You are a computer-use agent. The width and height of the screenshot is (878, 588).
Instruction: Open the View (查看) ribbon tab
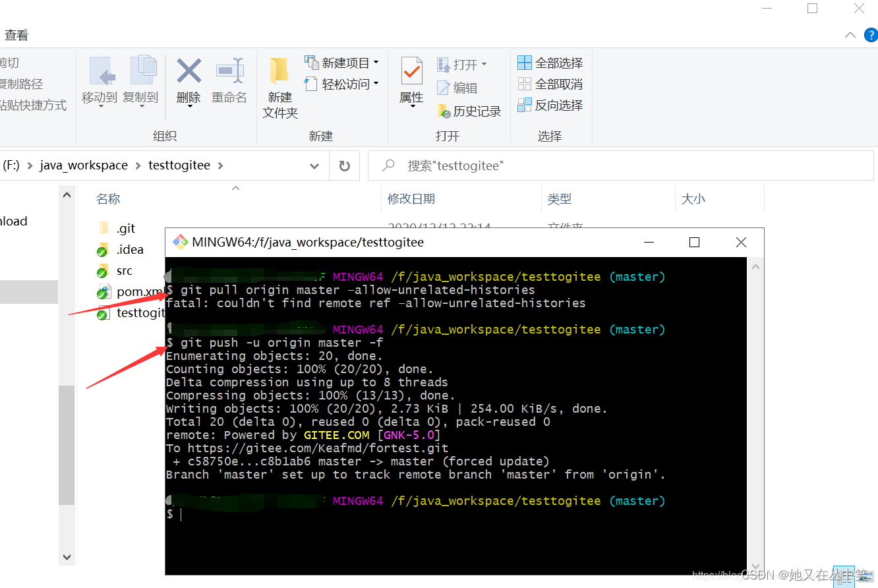coord(16,36)
